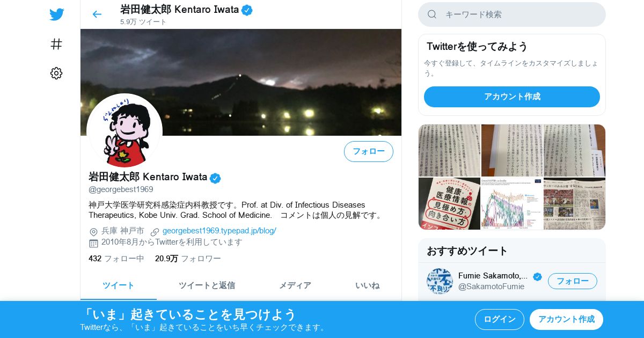
Task: View the 20.9万 フォロワー followers list
Action: (188, 259)
